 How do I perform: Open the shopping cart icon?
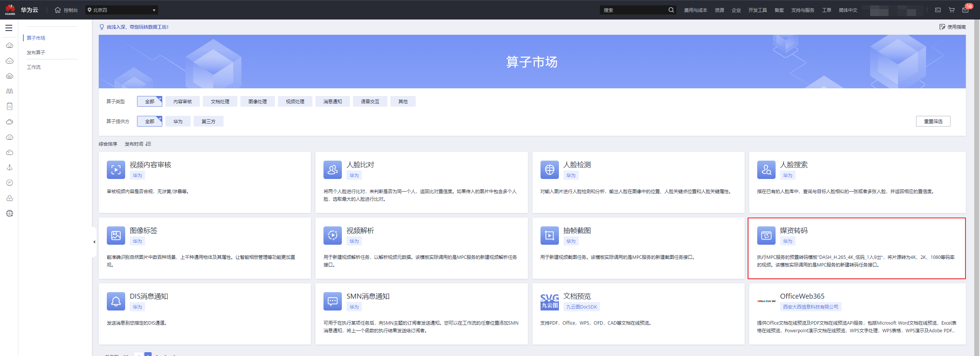coord(952,10)
